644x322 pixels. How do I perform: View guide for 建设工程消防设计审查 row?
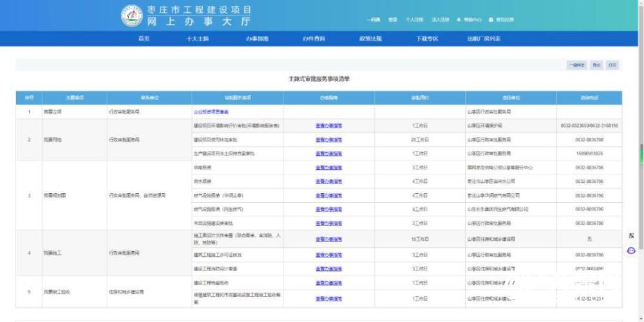tap(328, 269)
